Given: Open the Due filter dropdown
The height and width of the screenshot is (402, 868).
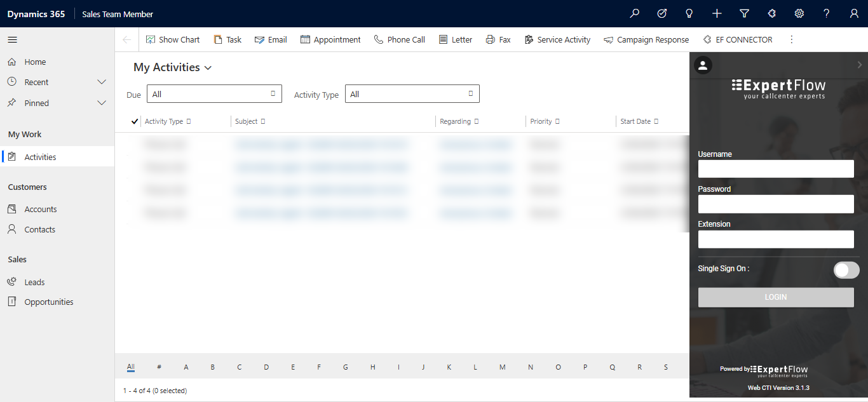Looking at the screenshot, I should tap(214, 94).
